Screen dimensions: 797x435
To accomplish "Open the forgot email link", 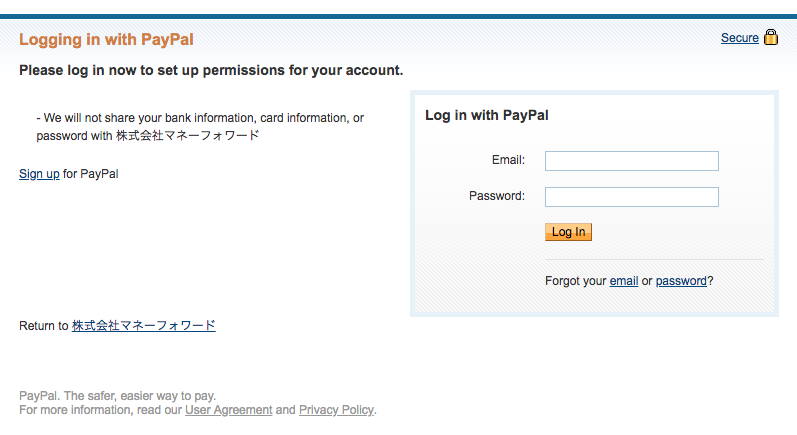I will coord(624,281).
